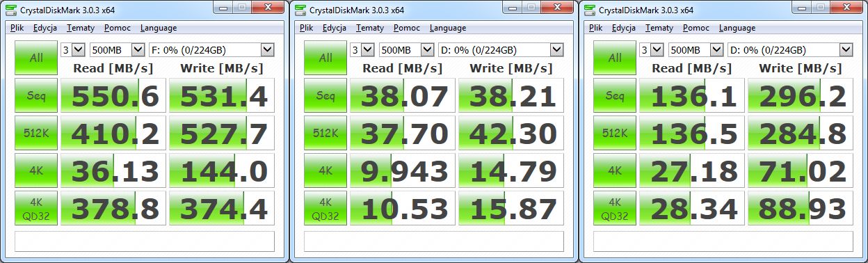Open F: drive selection dropdown
The width and height of the screenshot is (868, 263).
(211, 50)
